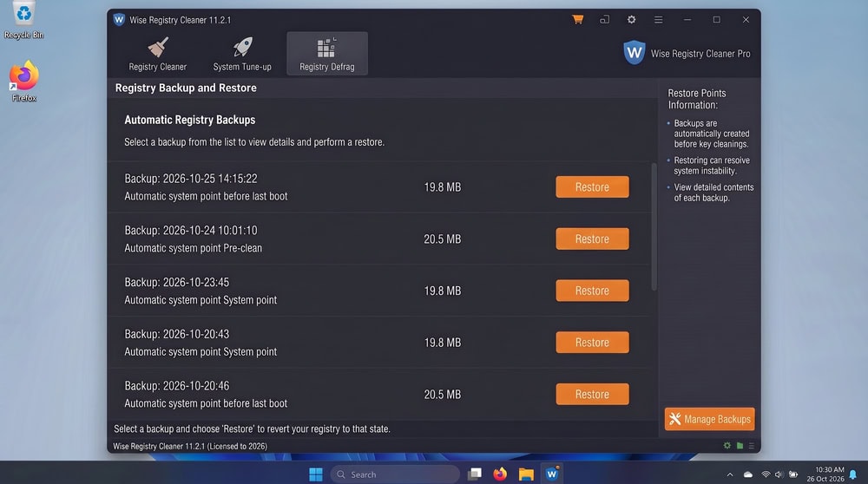The image size is (868, 484).
Task: Click green gear icon in status bar
Action: 727,445
